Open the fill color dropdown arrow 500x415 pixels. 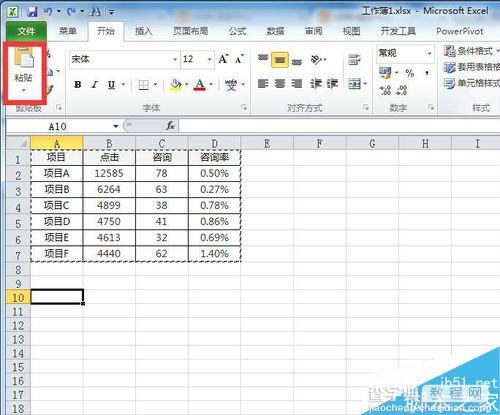point(187,85)
